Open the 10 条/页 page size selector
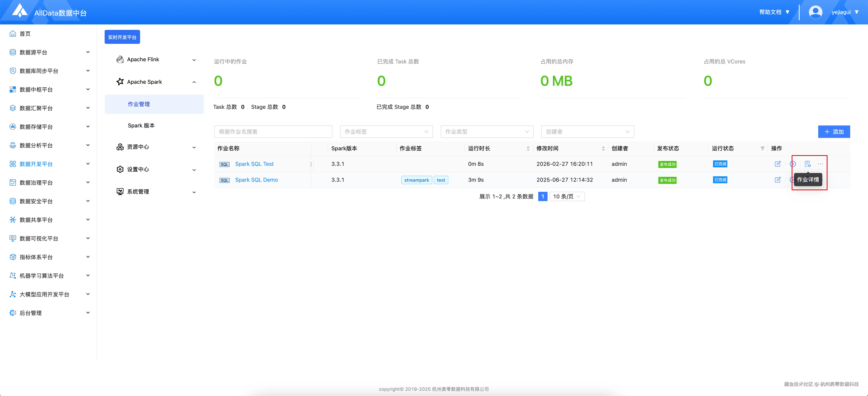 [x=567, y=197]
